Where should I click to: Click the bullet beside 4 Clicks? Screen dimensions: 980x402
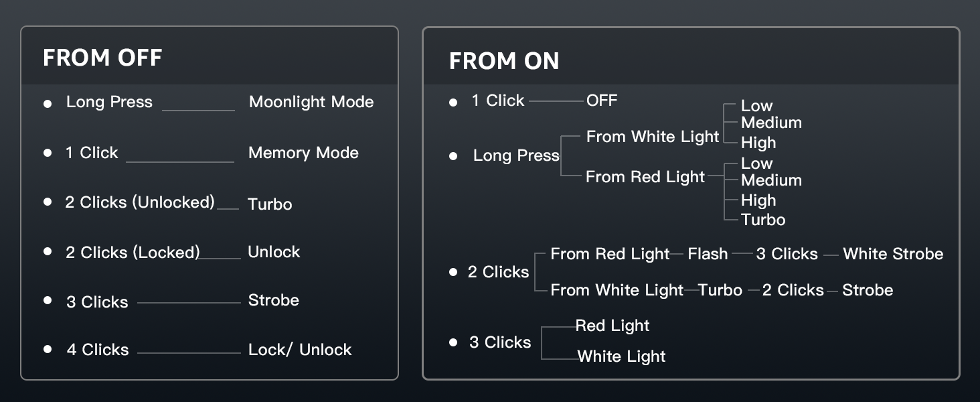pos(48,350)
